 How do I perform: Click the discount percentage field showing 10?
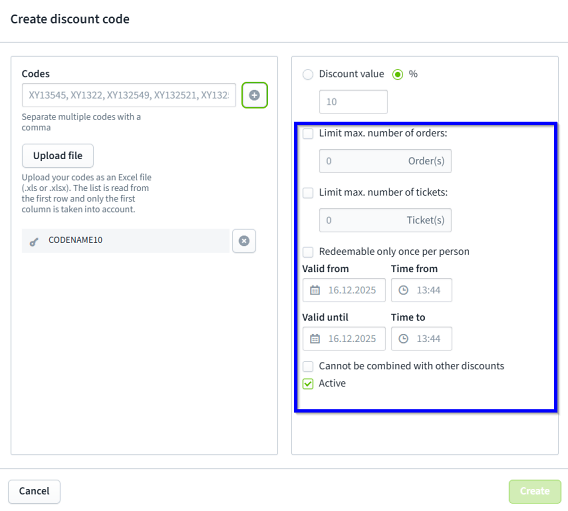(353, 102)
